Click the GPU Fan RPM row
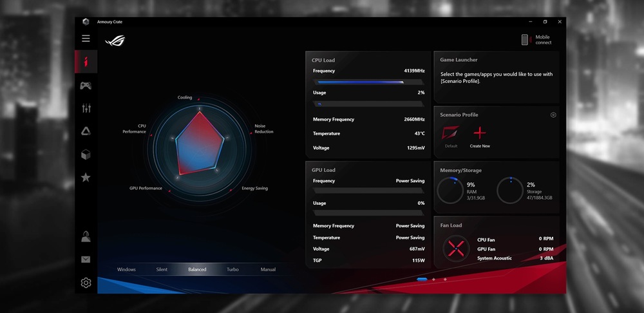The height and width of the screenshot is (313, 644). [515, 249]
